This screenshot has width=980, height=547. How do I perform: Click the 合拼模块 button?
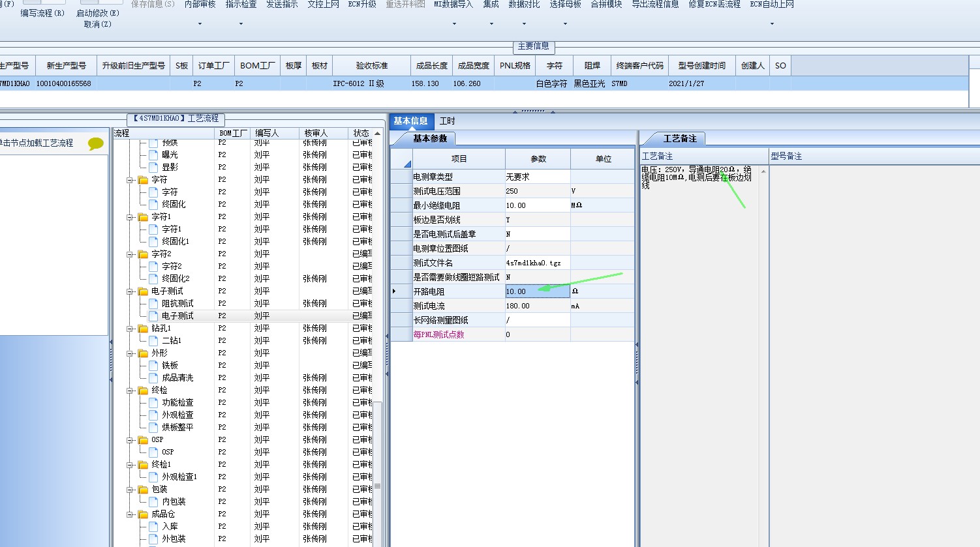(x=606, y=5)
